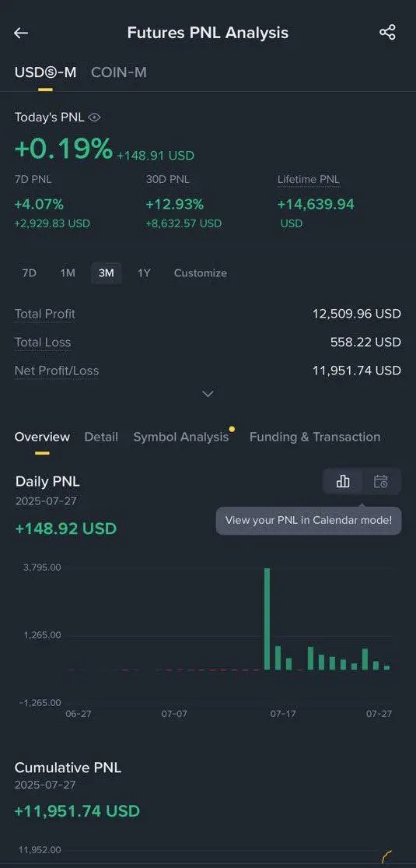Select the USDⓈ-M tab
Screen dimensions: 416x868
tap(45, 72)
